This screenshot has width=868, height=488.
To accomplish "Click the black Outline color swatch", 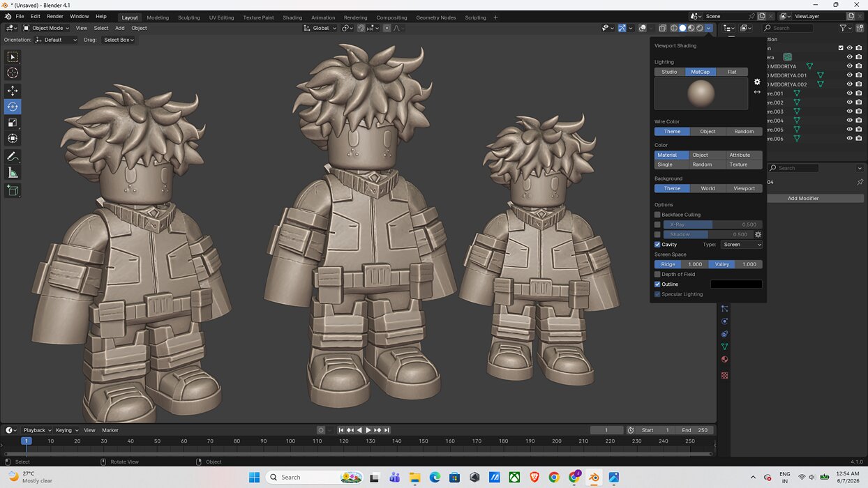I will [x=736, y=284].
